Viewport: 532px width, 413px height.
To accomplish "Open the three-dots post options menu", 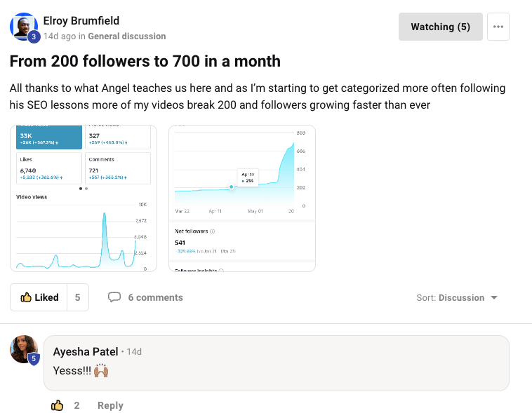I will click(498, 27).
